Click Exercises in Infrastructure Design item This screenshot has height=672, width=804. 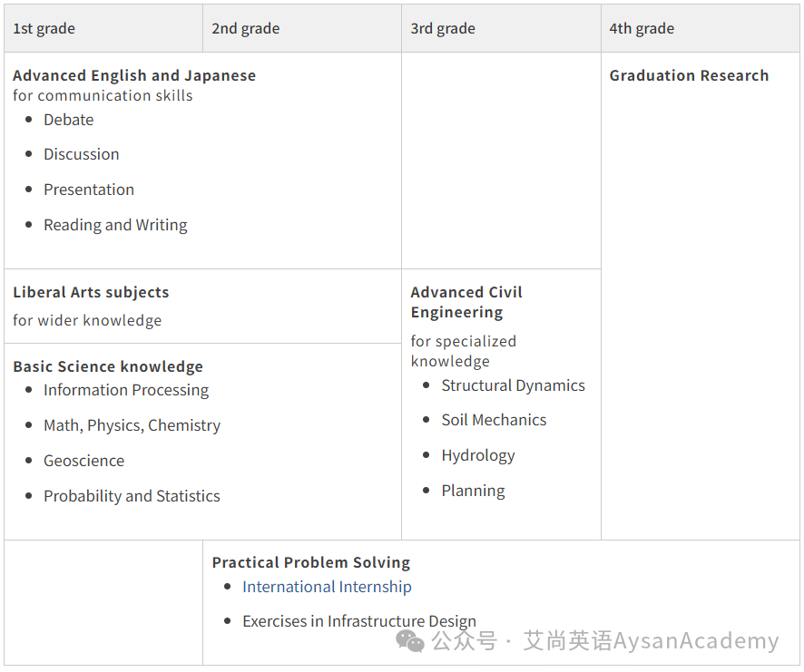click(x=359, y=621)
